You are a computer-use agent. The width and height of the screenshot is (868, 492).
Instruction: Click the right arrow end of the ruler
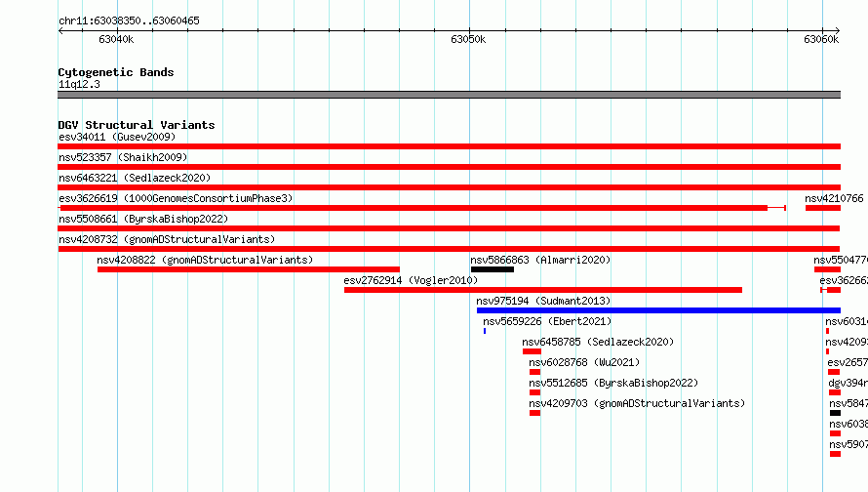pos(838,30)
